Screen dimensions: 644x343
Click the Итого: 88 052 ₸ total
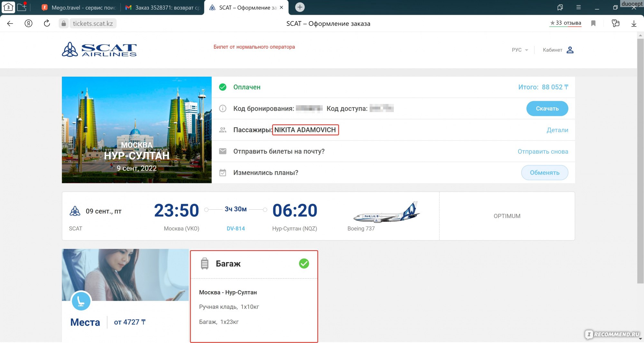[x=543, y=87]
